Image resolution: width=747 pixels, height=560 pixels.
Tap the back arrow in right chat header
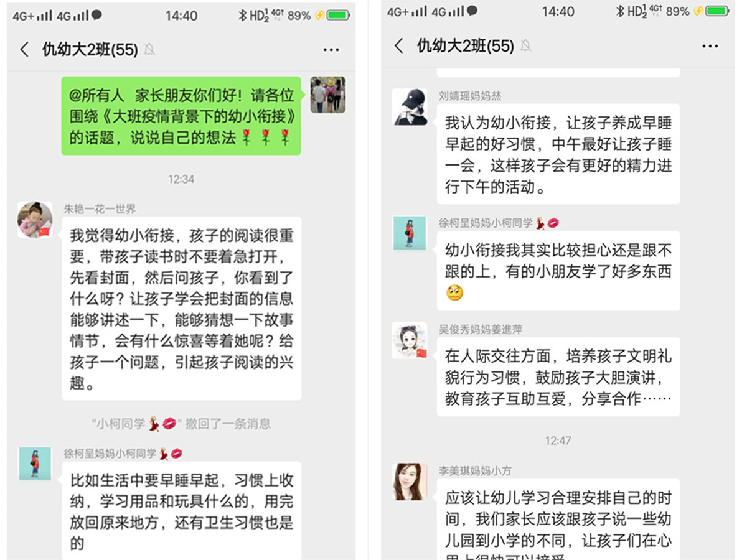coord(399,45)
